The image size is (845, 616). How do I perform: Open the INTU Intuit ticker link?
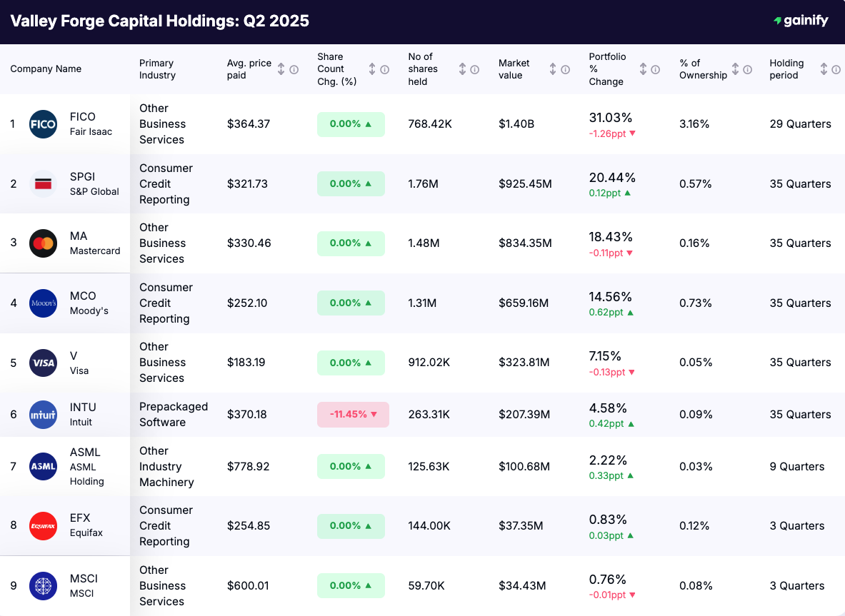[x=83, y=415]
